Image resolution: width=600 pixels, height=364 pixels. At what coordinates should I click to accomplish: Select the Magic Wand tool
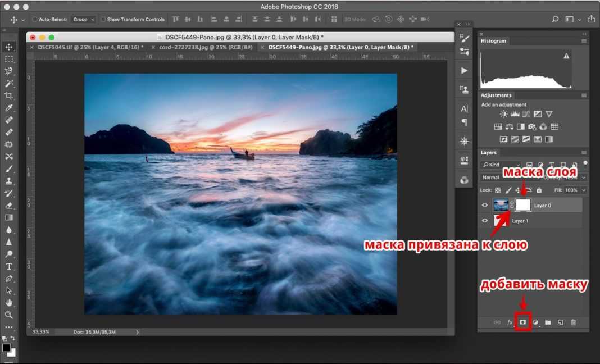tap(9, 84)
